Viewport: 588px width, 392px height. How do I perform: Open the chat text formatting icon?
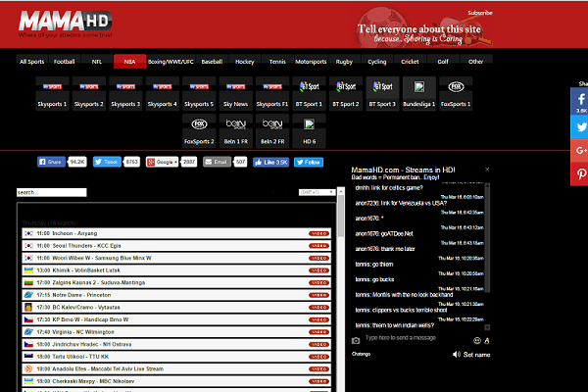coord(487,341)
